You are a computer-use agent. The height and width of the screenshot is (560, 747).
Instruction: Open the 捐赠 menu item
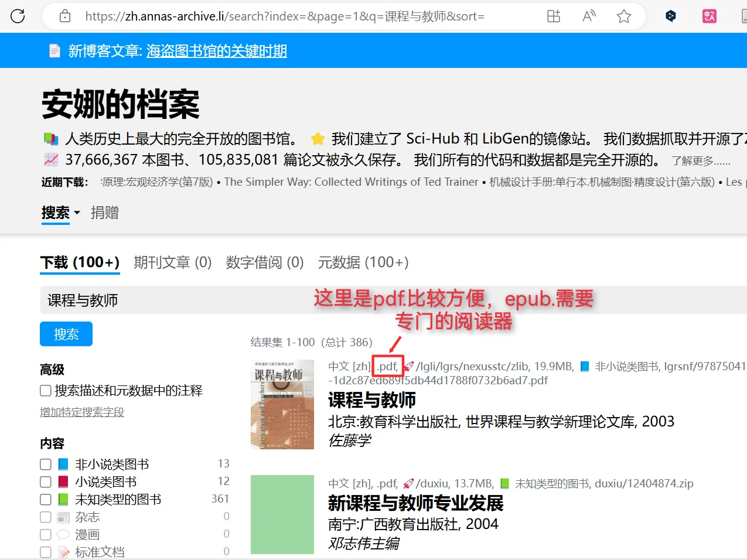click(x=105, y=213)
